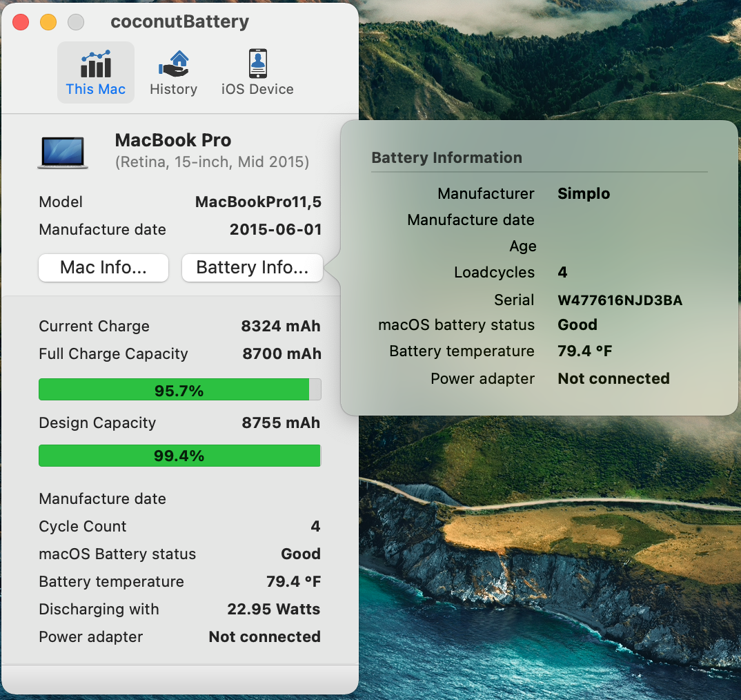Screen dimensions: 741x700
Task: Click the macOS Battery status label in main window
Action: pos(117,554)
